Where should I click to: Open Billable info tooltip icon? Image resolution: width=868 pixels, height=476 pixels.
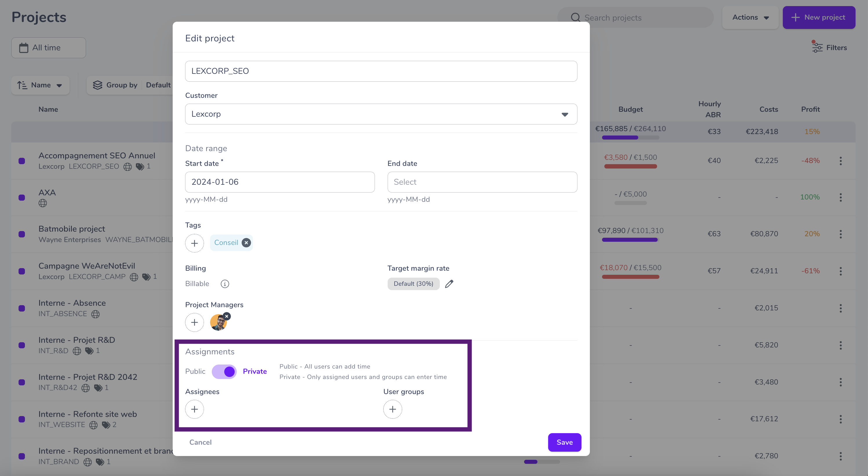click(225, 284)
